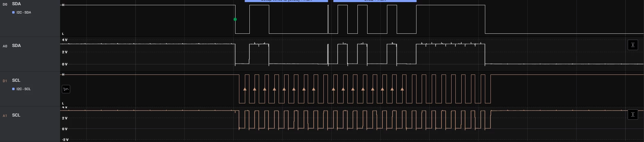Select the D0 SDA channel label

[x=16, y=4]
